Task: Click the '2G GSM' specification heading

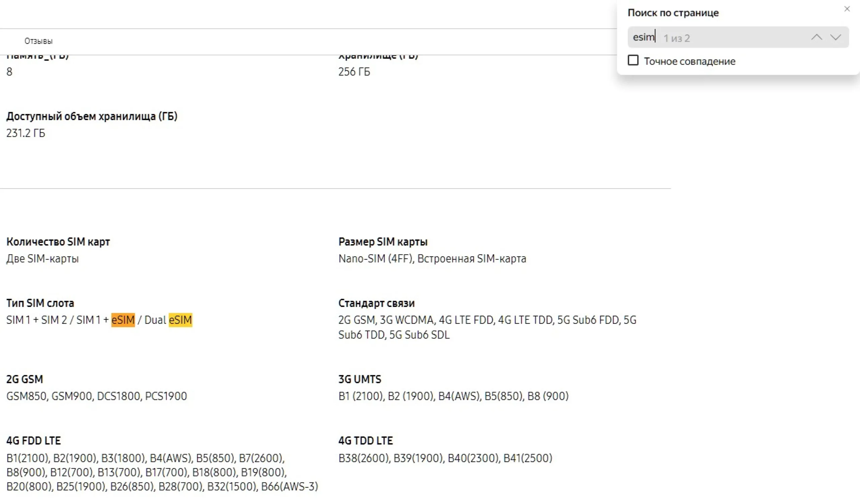Action: click(25, 379)
